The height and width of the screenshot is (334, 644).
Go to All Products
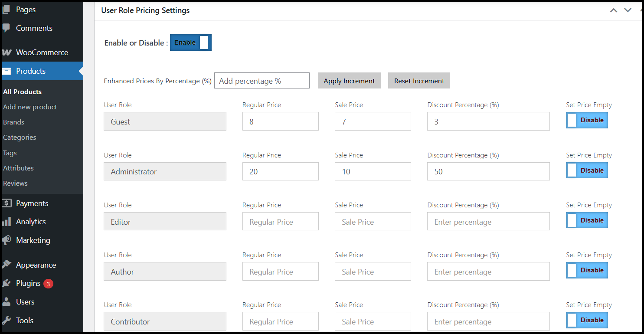pos(22,92)
